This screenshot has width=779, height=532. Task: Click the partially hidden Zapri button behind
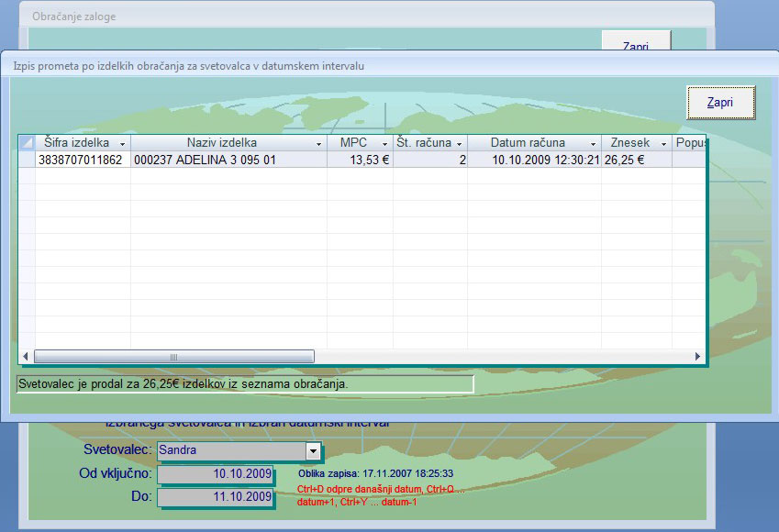point(636,40)
